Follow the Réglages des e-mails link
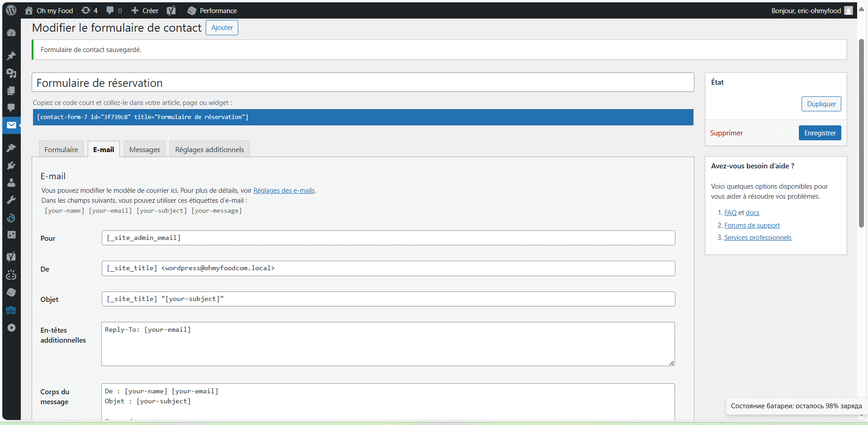 click(284, 191)
